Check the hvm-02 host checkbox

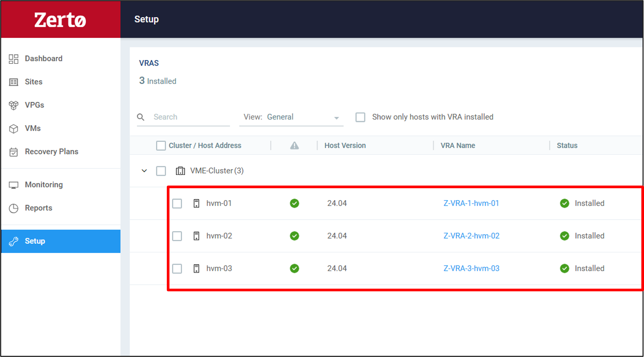[x=177, y=236]
